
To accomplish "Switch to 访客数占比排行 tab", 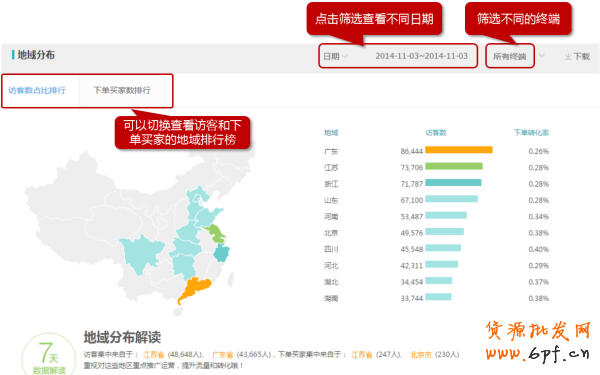I will pyautogui.click(x=37, y=90).
